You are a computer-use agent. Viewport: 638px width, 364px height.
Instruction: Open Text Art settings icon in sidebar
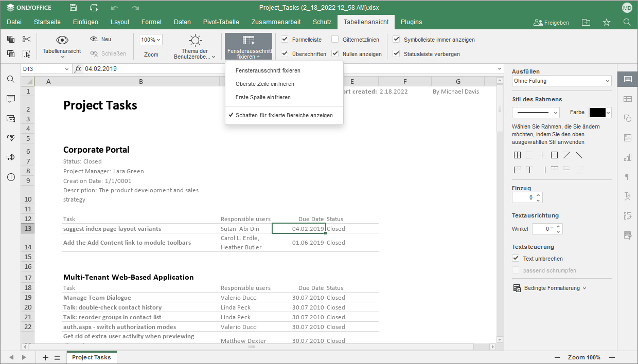click(x=628, y=196)
